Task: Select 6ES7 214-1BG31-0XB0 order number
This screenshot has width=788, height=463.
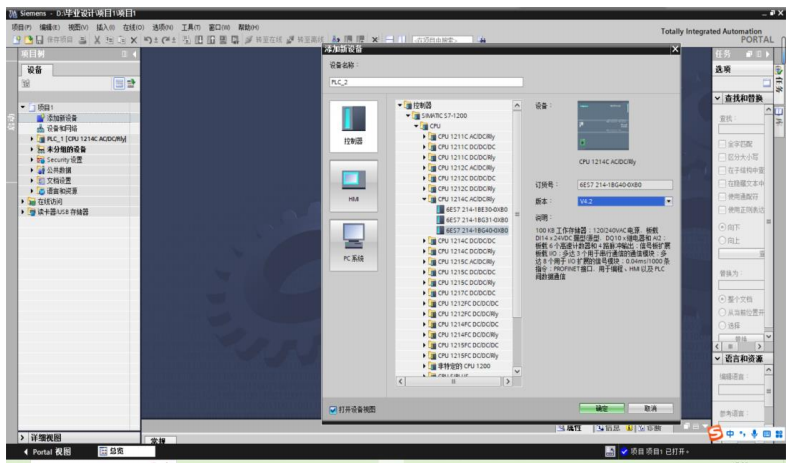Action: pyautogui.click(x=476, y=220)
